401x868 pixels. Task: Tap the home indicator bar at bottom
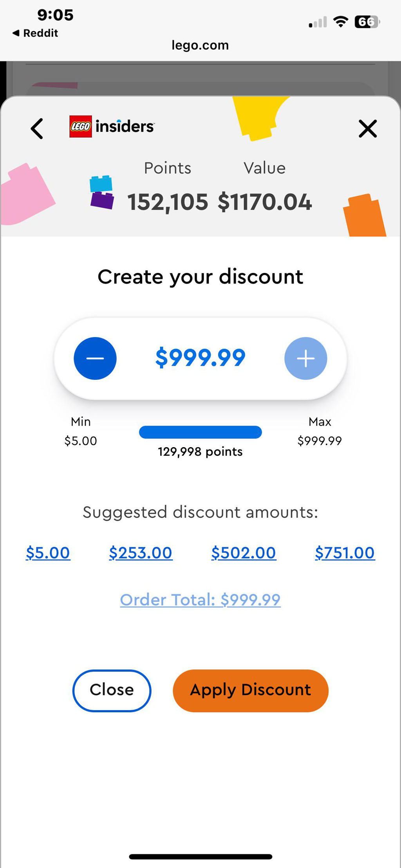pos(200,857)
